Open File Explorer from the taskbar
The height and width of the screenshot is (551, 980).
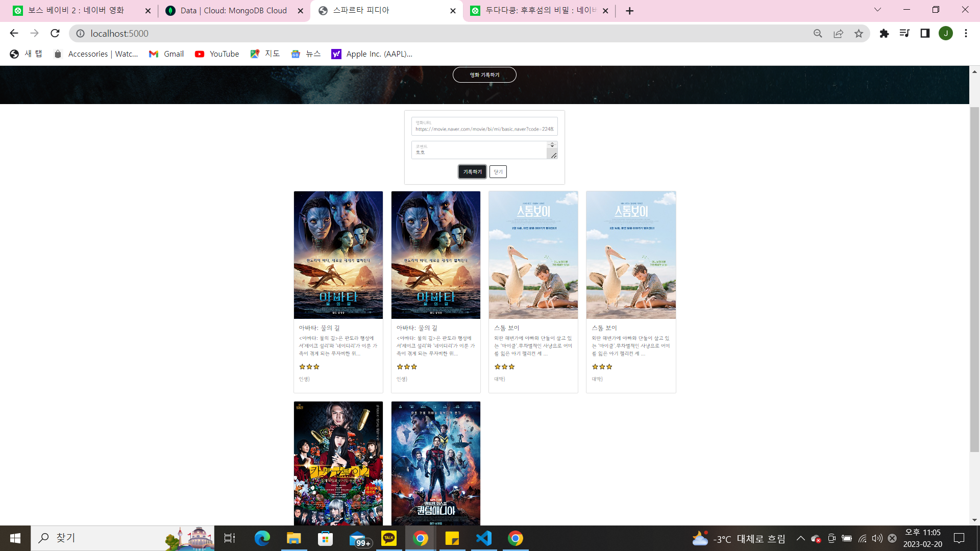293,538
